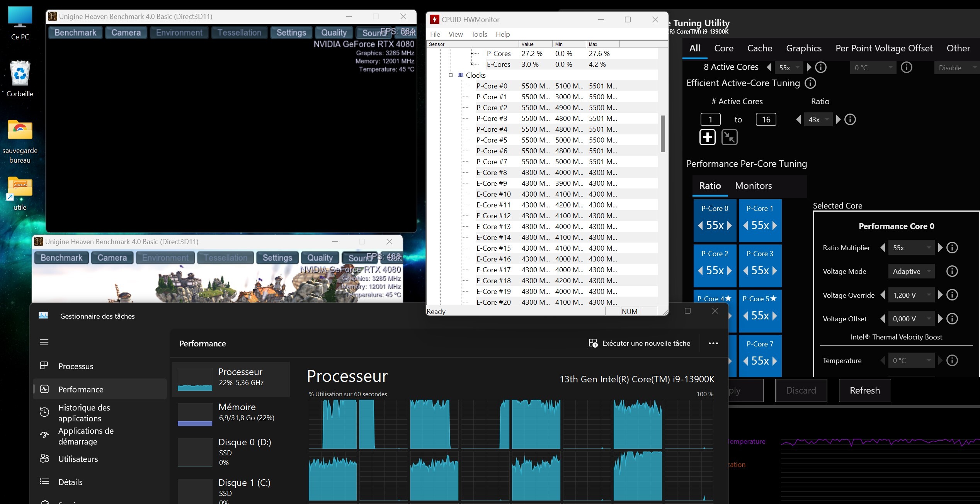Click the active cores 16 input field

766,120
